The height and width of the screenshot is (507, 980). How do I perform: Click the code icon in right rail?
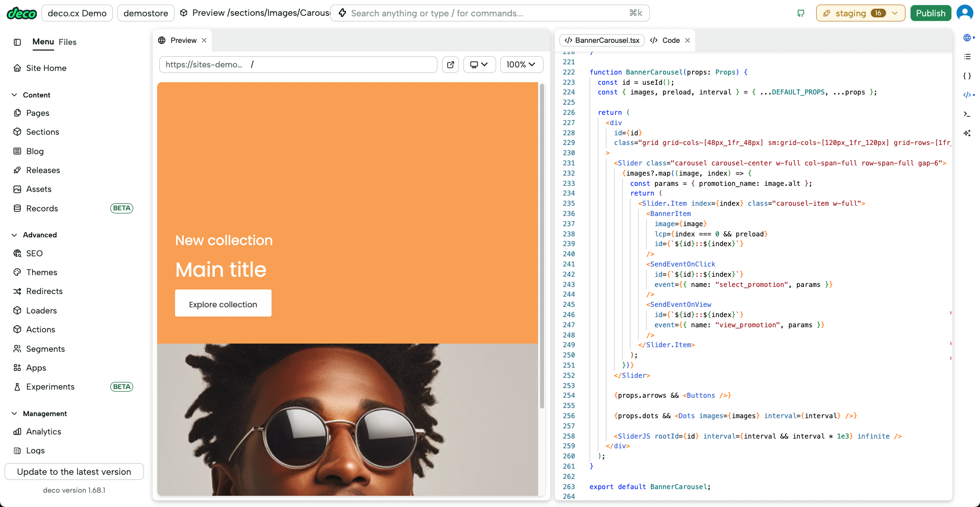pos(967,94)
